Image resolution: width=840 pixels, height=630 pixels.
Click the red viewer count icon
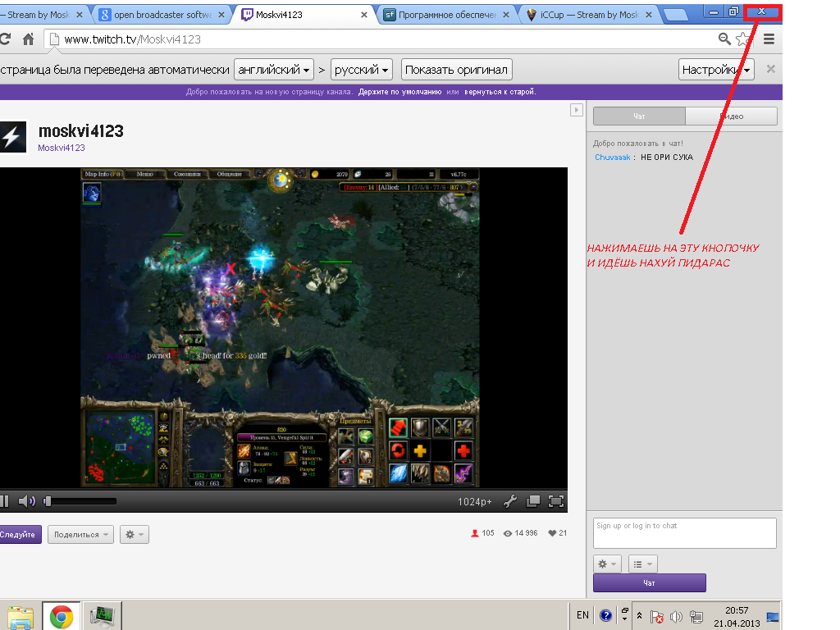474,533
